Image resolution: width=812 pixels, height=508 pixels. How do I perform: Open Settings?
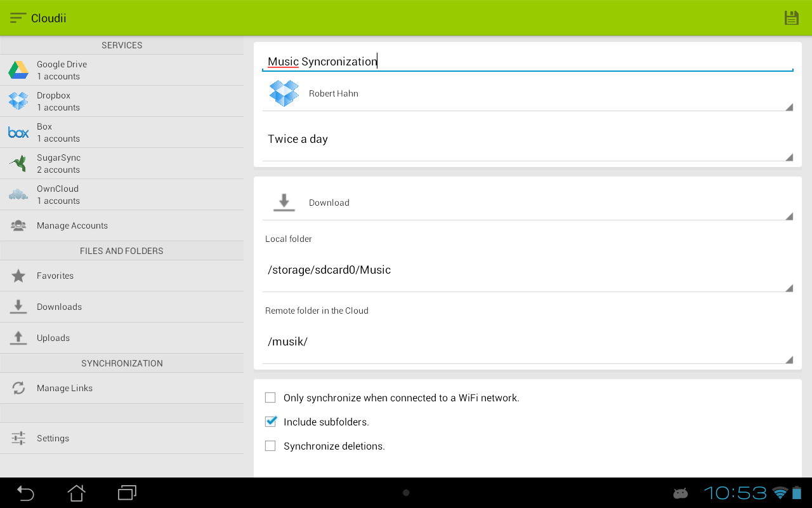pos(122,438)
